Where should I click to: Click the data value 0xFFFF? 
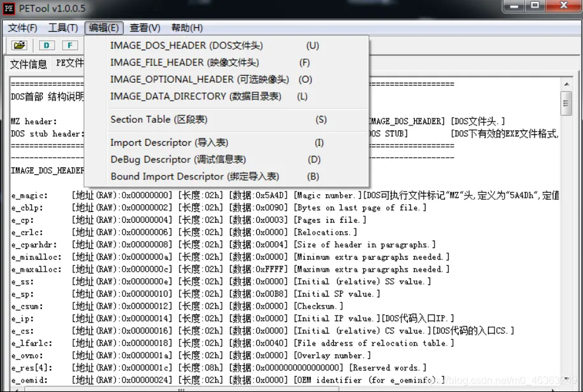click(x=270, y=269)
